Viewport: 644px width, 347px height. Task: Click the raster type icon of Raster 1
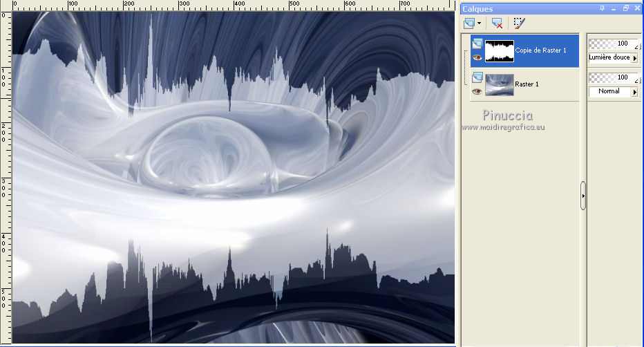[x=477, y=77]
